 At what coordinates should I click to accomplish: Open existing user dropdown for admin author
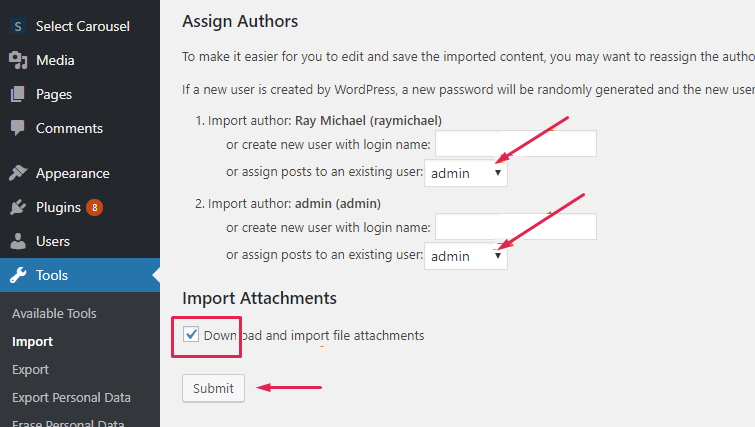tap(466, 256)
